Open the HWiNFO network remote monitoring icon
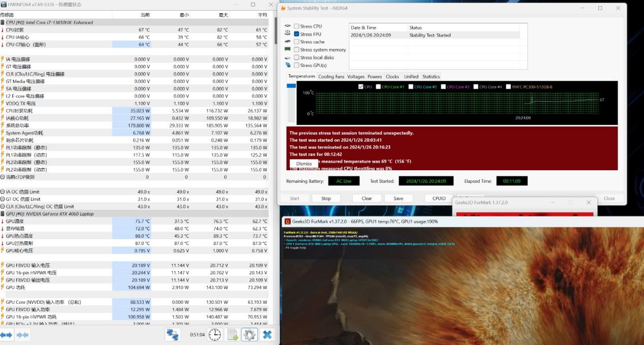Screen dimensions: 644x345 pyautogui.click(x=173, y=334)
